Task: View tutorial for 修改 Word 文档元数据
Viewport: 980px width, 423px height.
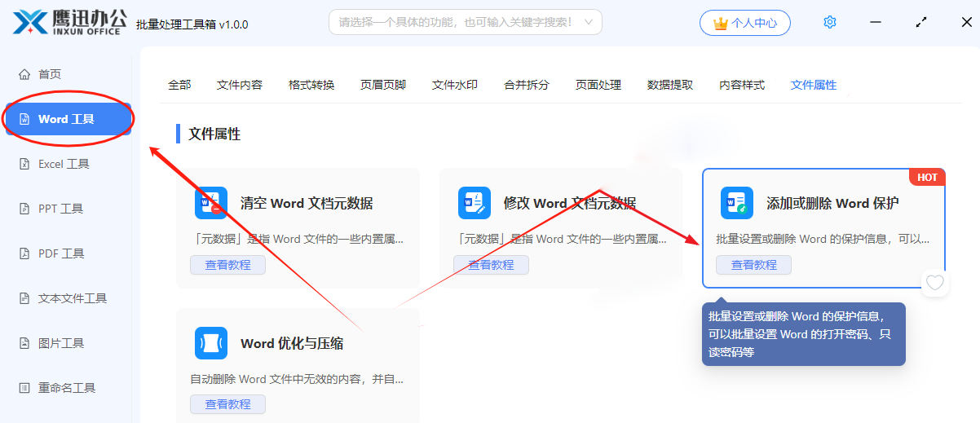Action: [x=492, y=265]
